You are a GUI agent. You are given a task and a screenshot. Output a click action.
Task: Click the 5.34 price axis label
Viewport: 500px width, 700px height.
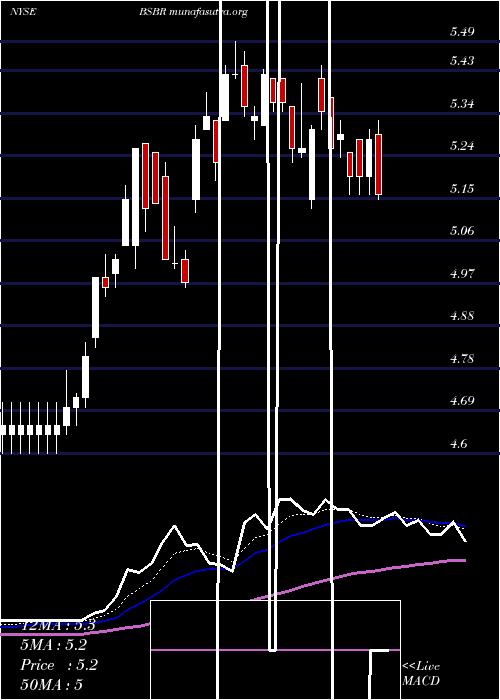pyautogui.click(x=462, y=104)
